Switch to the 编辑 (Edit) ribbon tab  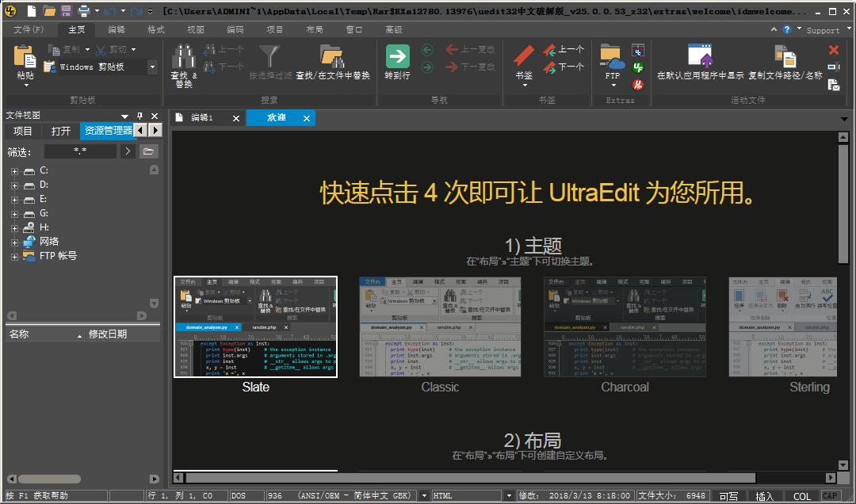[117, 29]
